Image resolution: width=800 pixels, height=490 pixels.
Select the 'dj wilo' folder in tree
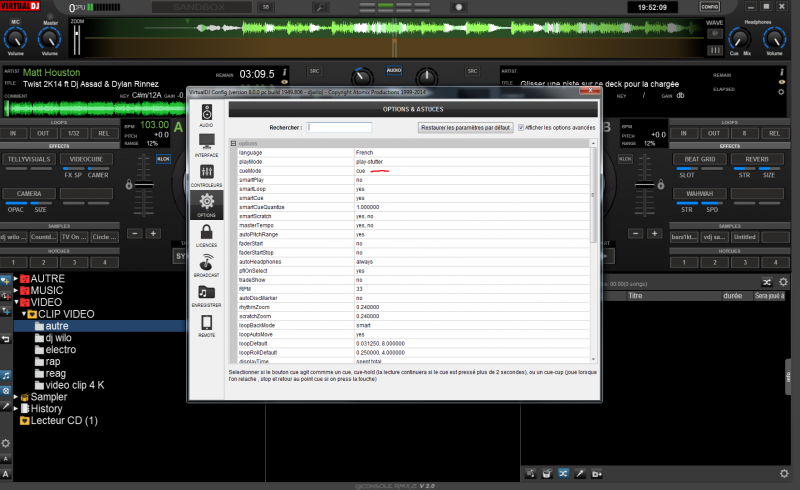tap(58, 337)
